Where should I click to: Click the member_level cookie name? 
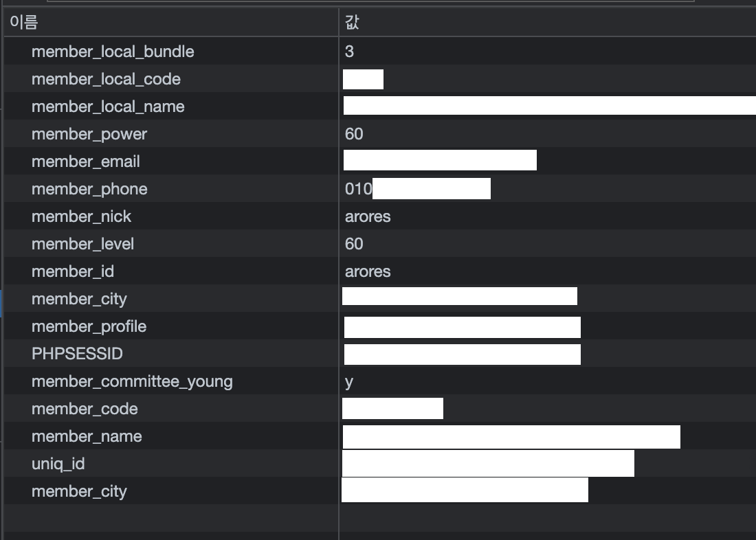(x=82, y=244)
